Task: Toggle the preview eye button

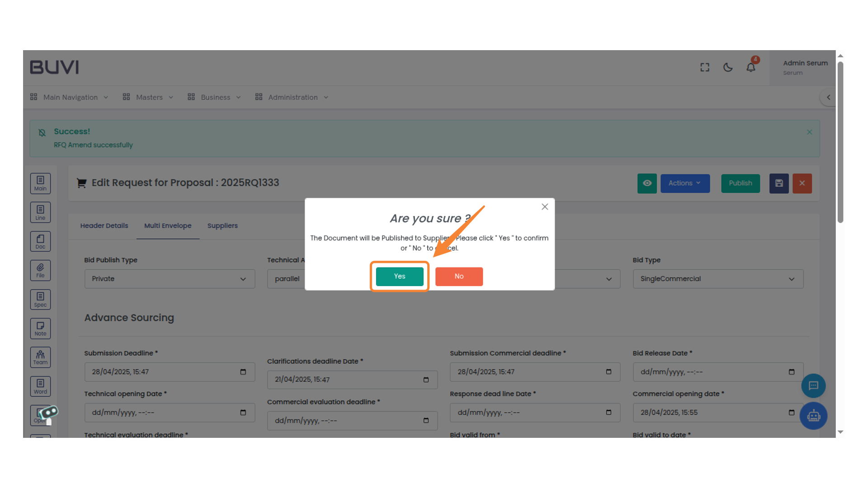Action: pos(647,183)
